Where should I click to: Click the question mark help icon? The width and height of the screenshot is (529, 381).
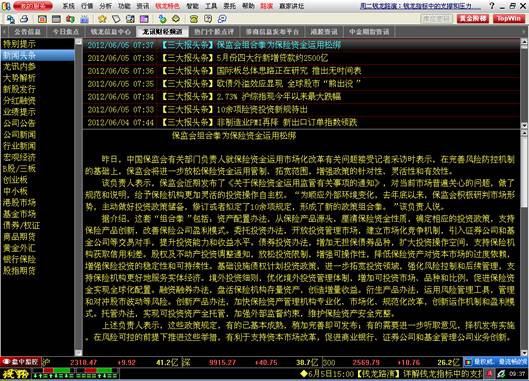click(492, 6)
